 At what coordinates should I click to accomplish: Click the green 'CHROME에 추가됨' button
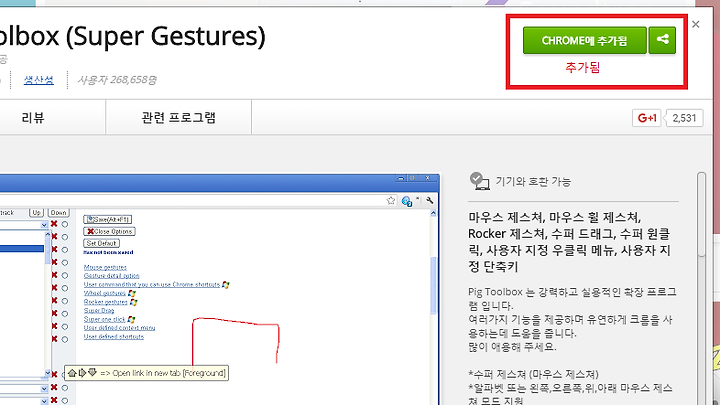[585, 40]
